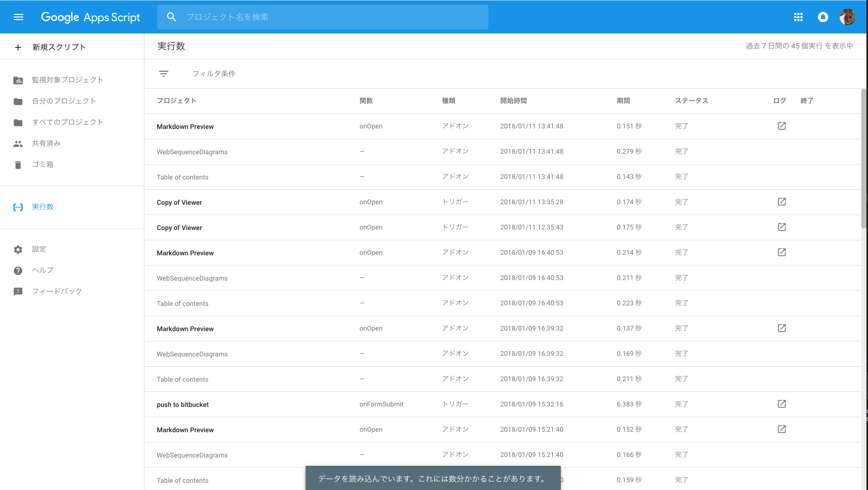
Task: Open the log for the Copy of Viewer trigger run
Action: pyautogui.click(x=781, y=202)
